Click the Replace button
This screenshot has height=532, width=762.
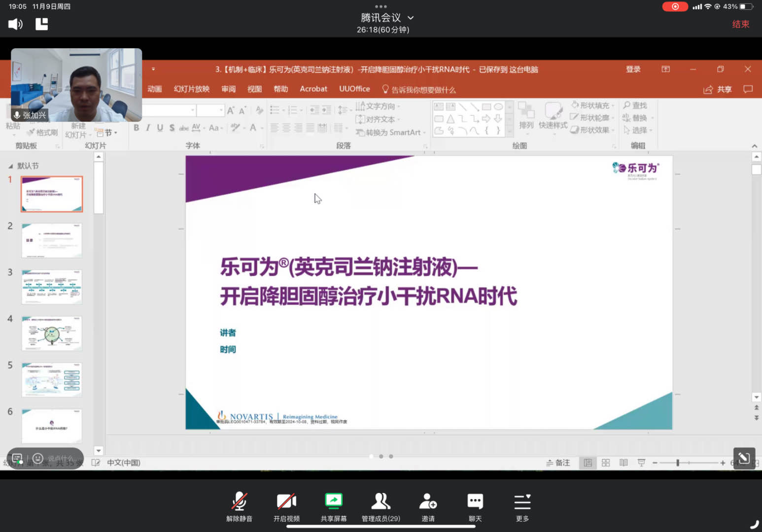click(638, 118)
